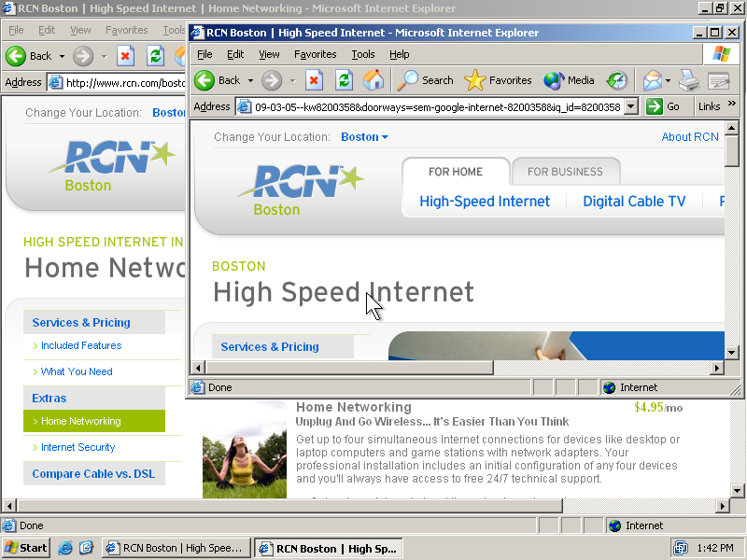The width and height of the screenshot is (747, 560).
Task: Click Included Features in the background window
Action: [x=81, y=345]
